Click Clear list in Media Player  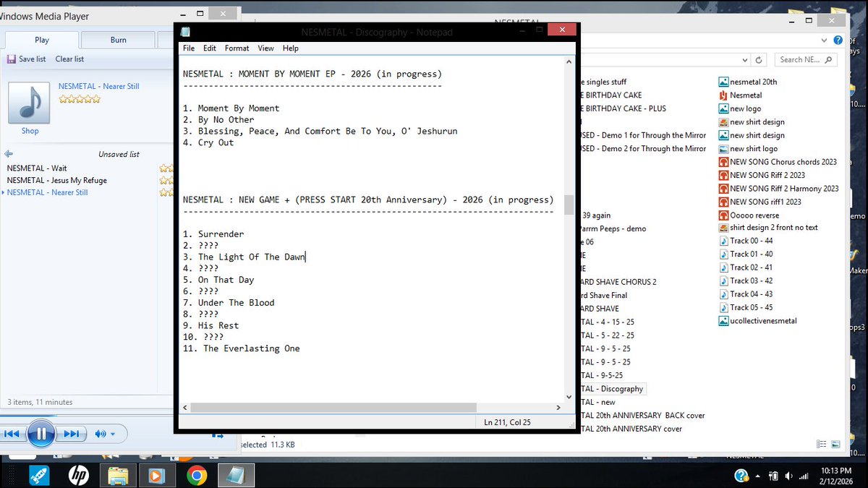[x=69, y=59]
